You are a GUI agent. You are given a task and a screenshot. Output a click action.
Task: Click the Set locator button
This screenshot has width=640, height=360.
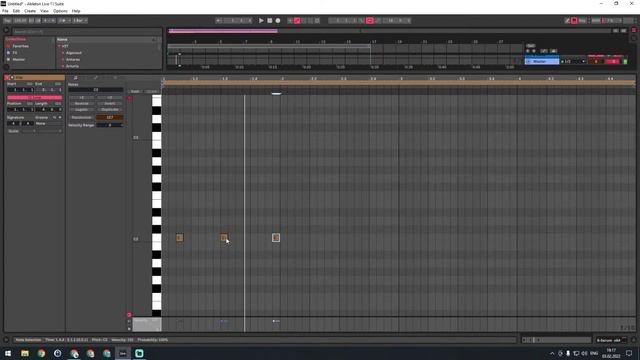pyautogui.click(x=531, y=46)
